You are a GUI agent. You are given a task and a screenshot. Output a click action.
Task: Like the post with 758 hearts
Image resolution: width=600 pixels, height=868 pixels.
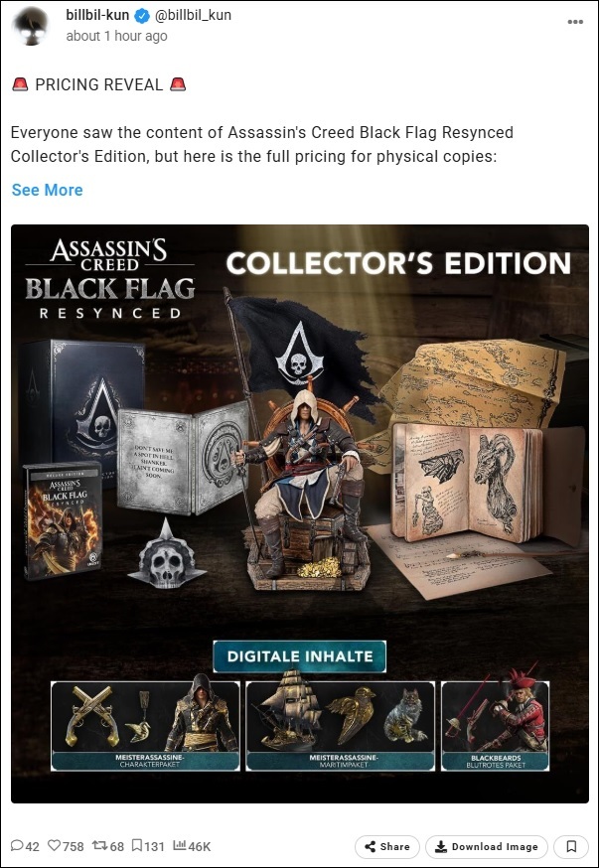click(x=66, y=846)
